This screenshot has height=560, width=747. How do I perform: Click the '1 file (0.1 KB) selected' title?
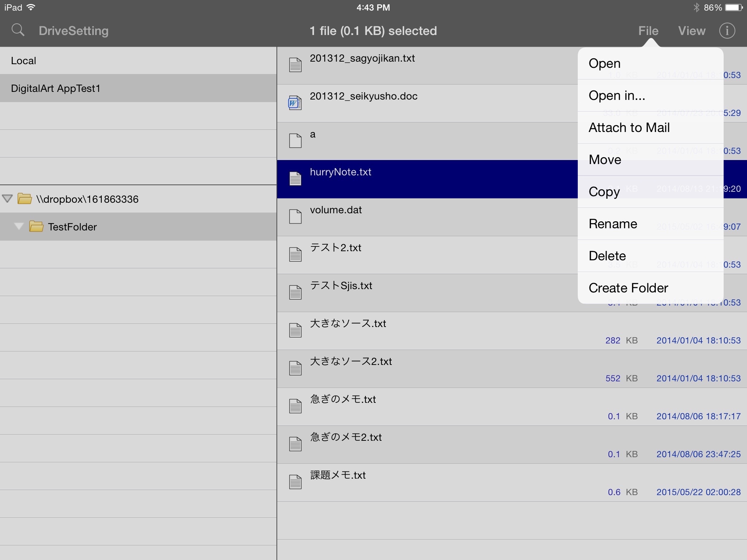[x=373, y=31]
